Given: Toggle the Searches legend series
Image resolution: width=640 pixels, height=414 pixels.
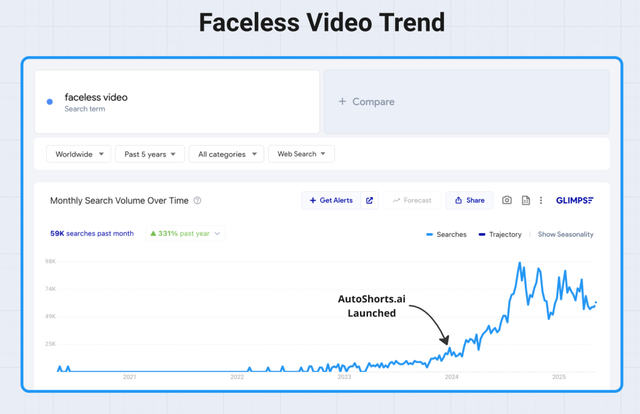Looking at the screenshot, I should [x=446, y=234].
